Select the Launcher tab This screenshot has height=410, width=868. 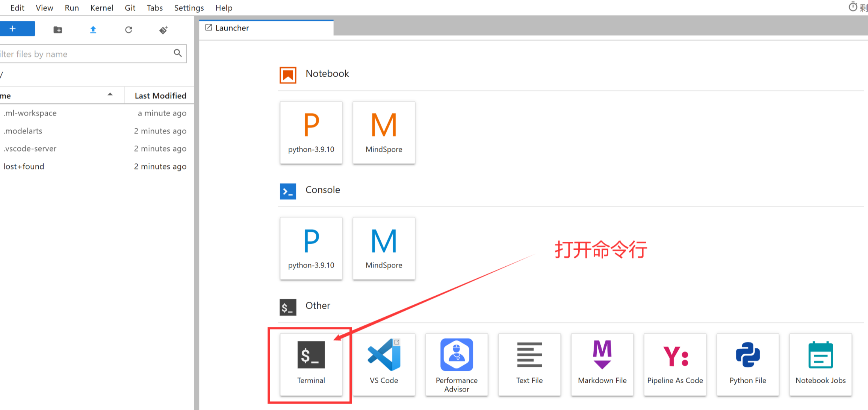(231, 28)
